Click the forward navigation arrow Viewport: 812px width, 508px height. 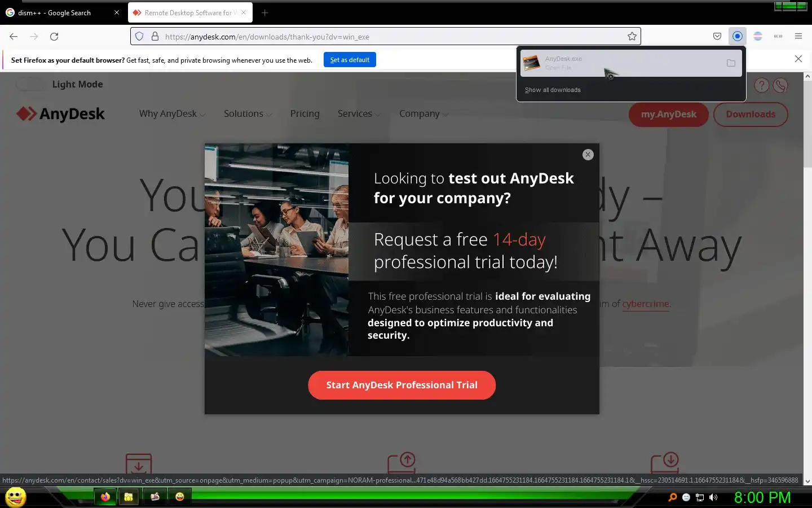(x=34, y=36)
